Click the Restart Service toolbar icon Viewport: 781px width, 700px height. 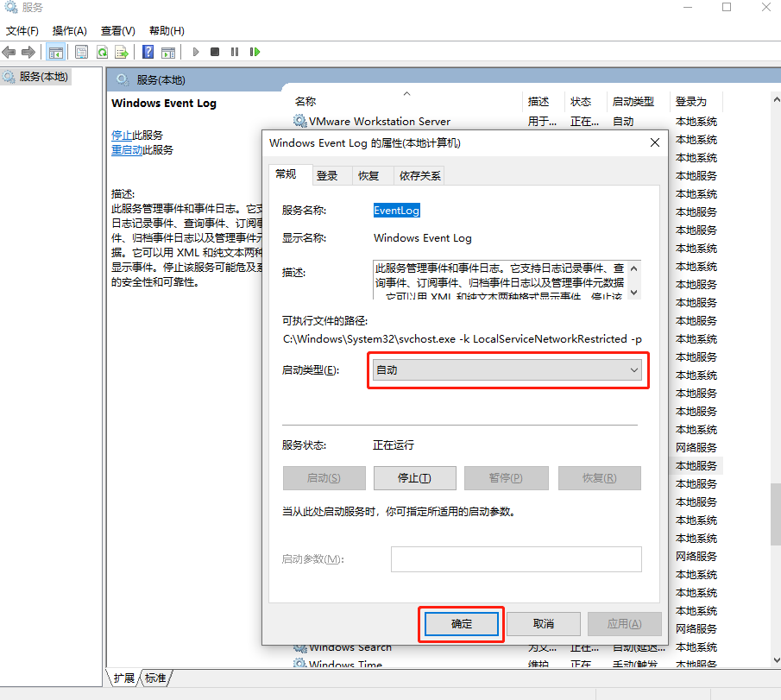pyautogui.click(x=254, y=51)
